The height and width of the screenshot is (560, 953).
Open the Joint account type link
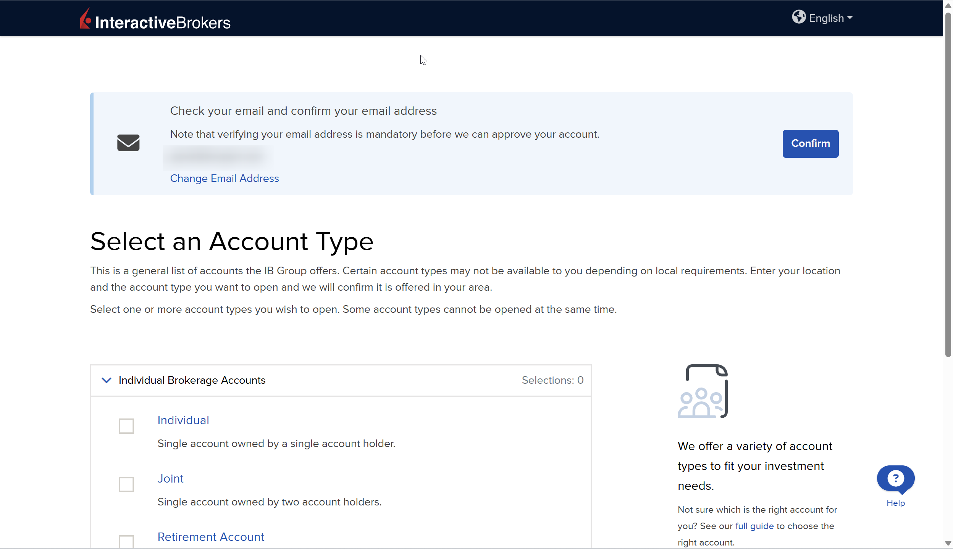click(x=170, y=479)
